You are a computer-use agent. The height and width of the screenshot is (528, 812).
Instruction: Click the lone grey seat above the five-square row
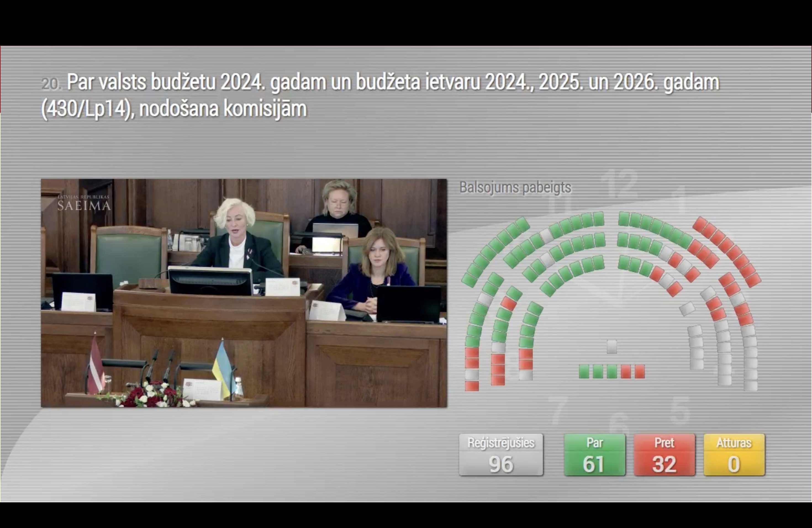click(x=612, y=347)
